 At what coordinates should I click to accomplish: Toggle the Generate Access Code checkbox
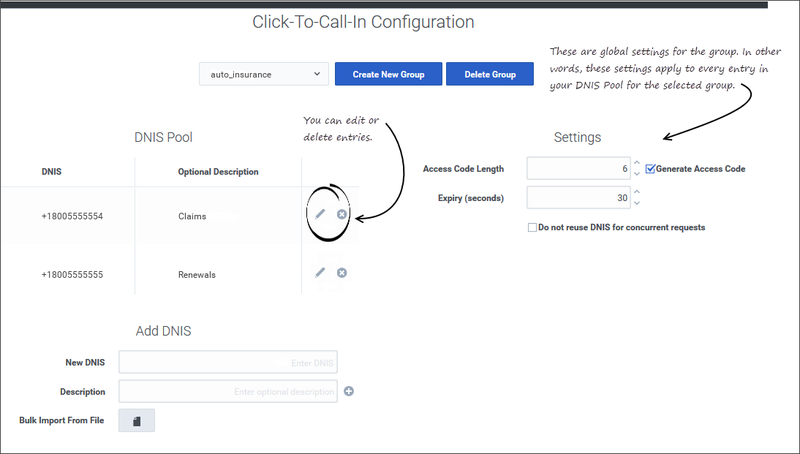click(651, 169)
